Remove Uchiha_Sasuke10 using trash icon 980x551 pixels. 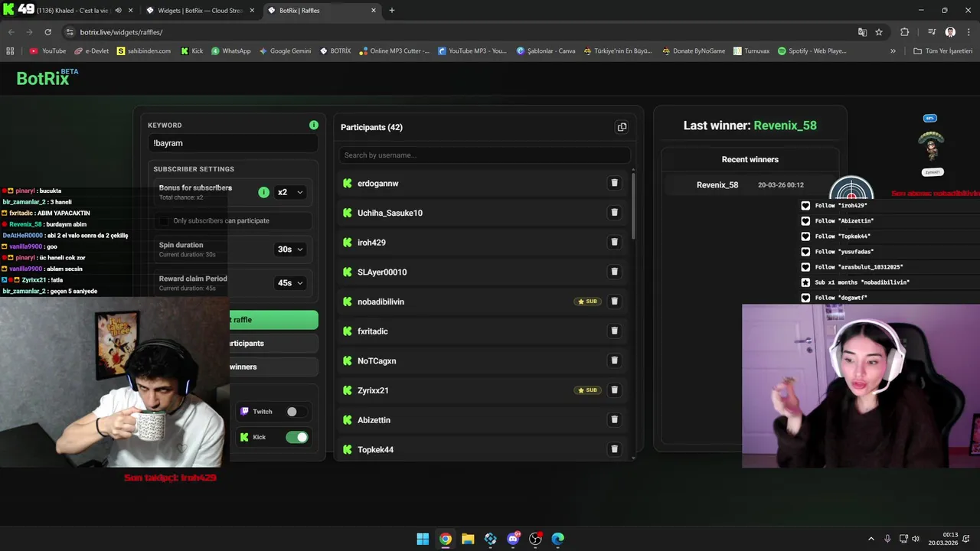coord(614,213)
